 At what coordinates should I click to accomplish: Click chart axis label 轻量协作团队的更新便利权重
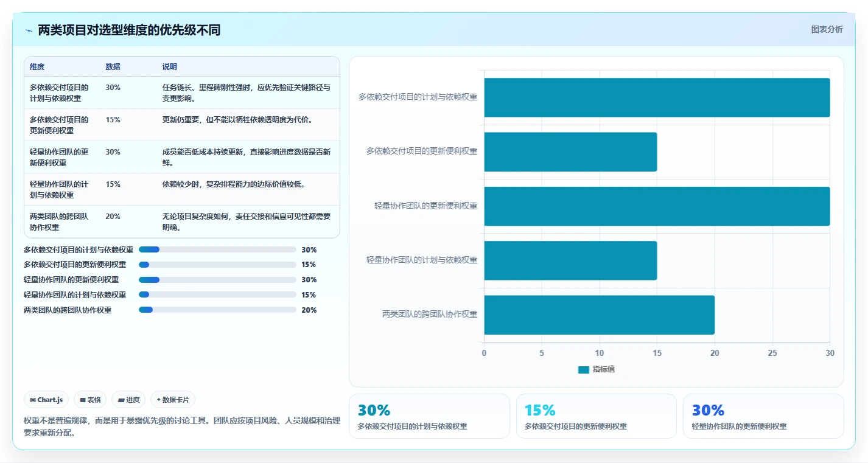(x=426, y=206)
